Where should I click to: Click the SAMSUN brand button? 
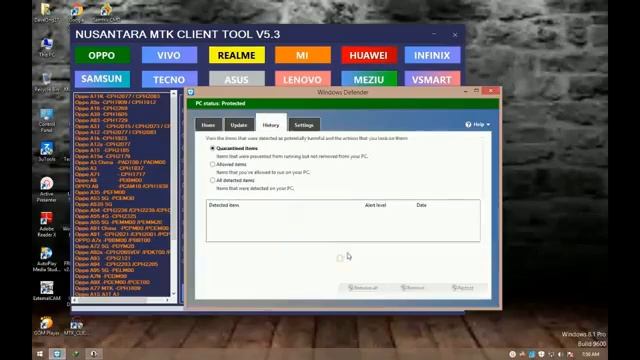click(x=102, y=79)
